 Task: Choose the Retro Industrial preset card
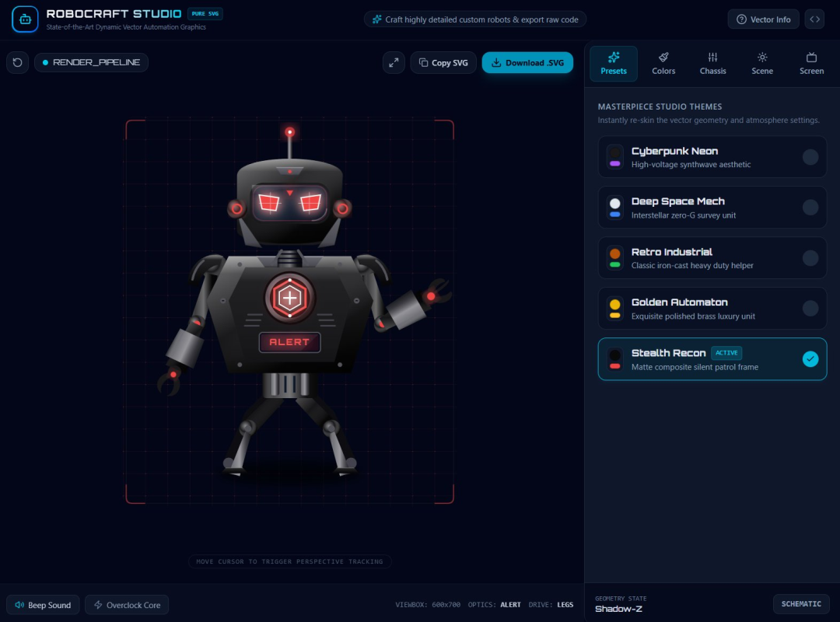pyautogui.click(x=712, y=258)
